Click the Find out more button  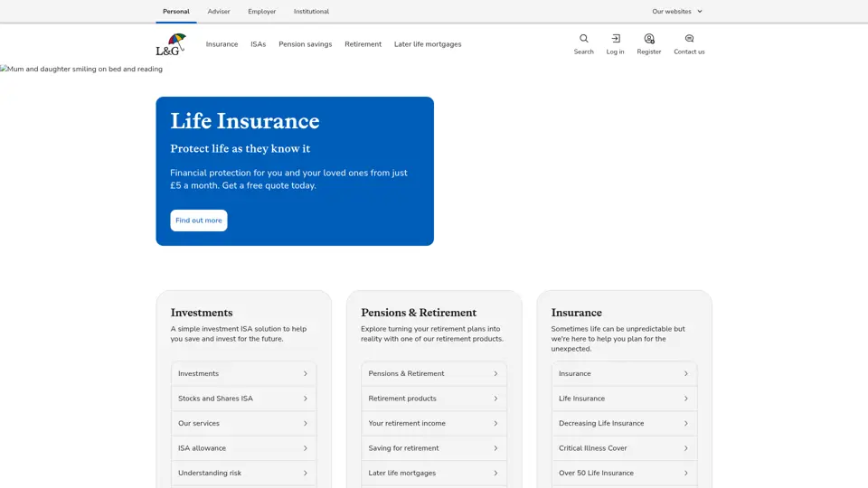click(x=199, y=221)
